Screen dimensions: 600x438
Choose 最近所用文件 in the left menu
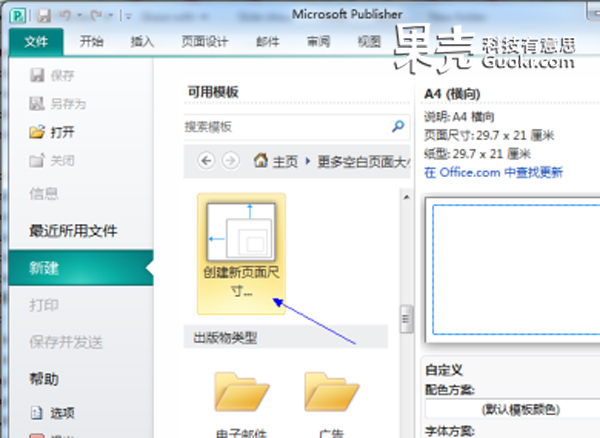(x=73, y=232)
